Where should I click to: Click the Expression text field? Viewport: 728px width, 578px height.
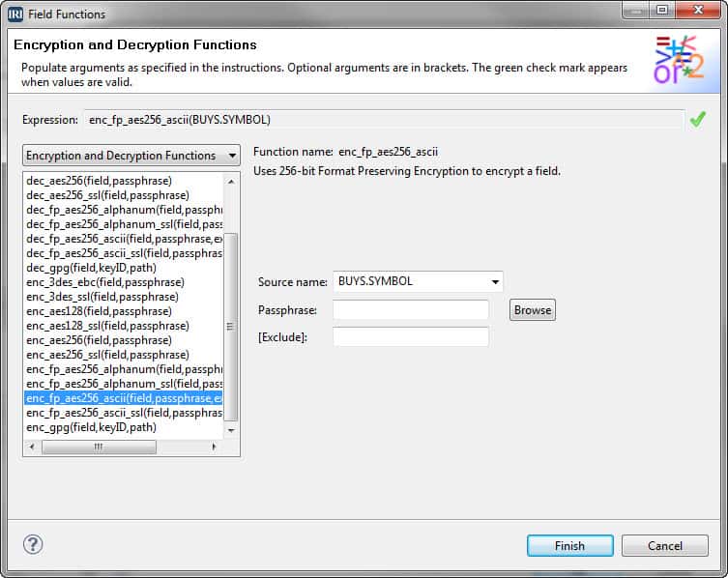(x=385, y=120)
